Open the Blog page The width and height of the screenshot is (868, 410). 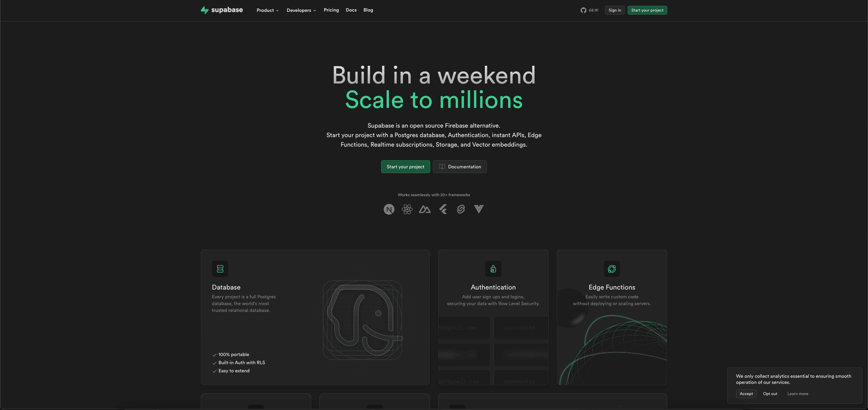tap(368, 10)
